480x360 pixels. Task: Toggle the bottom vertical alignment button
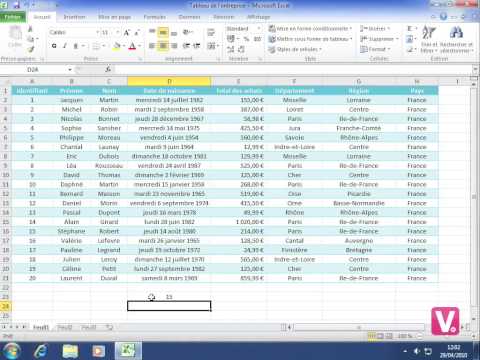pyautogui.click(x=174, y=32)
